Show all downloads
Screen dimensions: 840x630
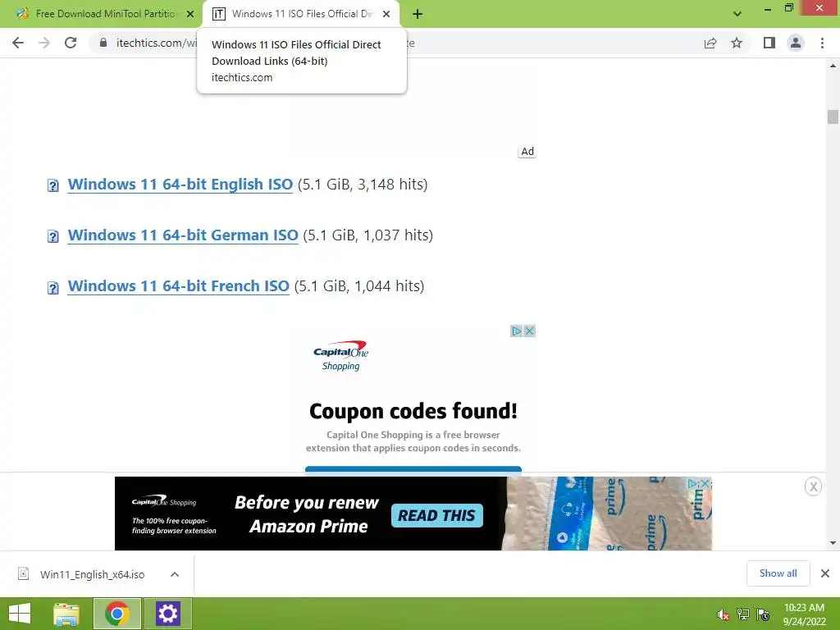tap(778, 573)
